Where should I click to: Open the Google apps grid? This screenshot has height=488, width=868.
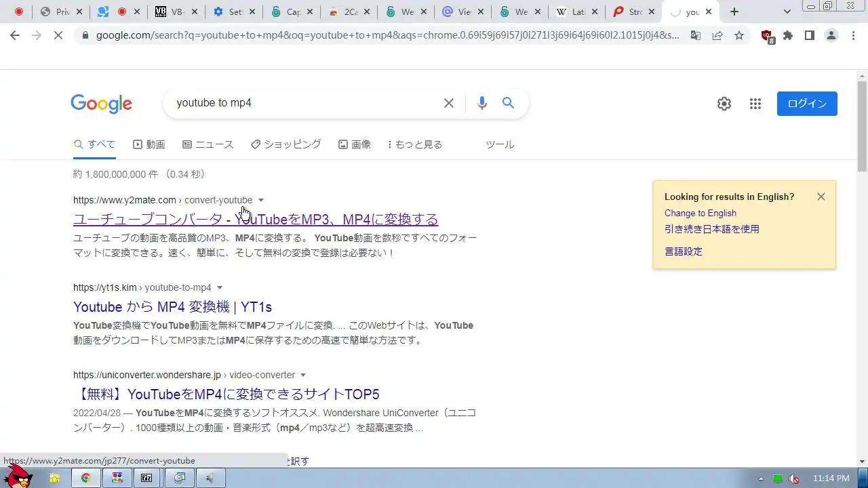click(x=755, y=104)
